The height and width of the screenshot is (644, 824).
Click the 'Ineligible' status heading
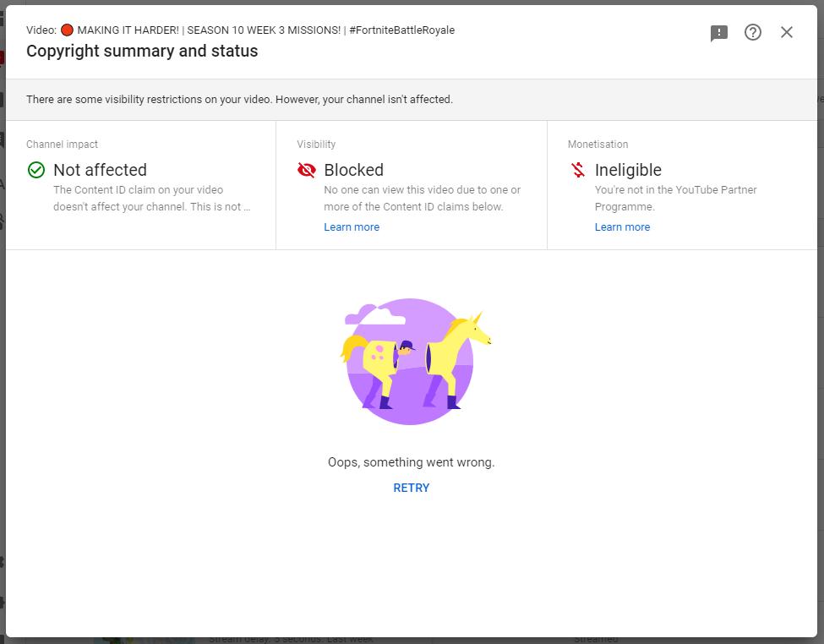628,170
